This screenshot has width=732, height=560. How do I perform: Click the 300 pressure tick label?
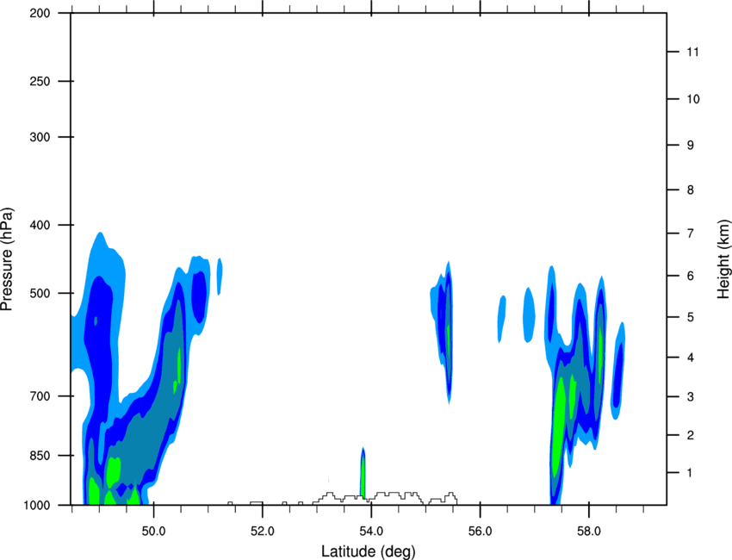point(40,137)
